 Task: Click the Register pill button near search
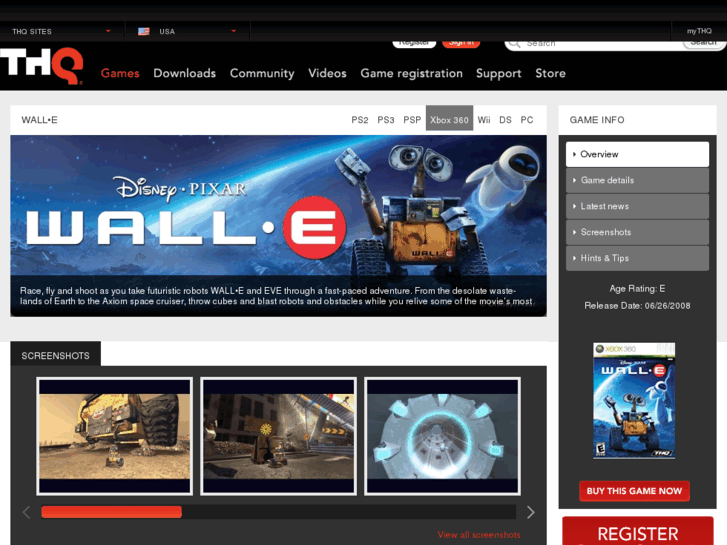click(x=414, y=43)
